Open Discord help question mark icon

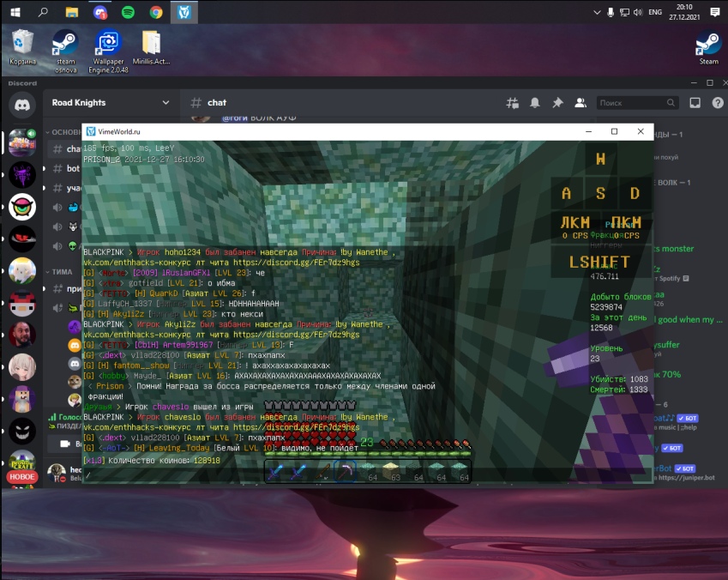pyautogui.click(x=715, y=103)
